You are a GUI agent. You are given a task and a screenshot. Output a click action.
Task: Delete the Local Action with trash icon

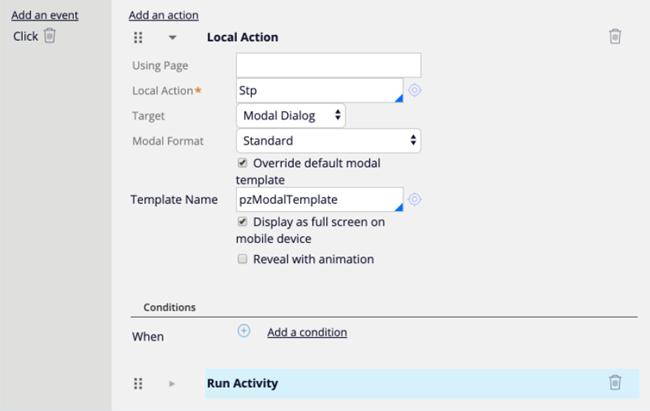tap(615, 37)
